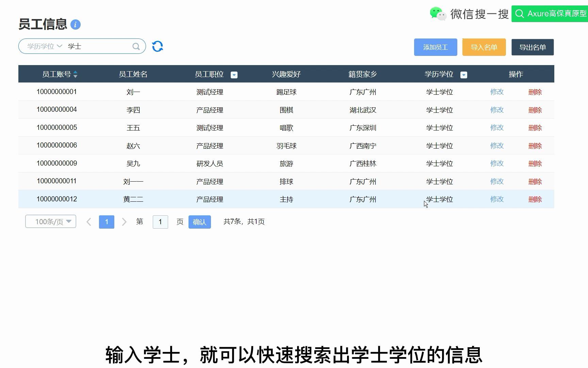588x368 pixels.
Task: Click the 围棋 hobby cell
Action: point(287,110)
